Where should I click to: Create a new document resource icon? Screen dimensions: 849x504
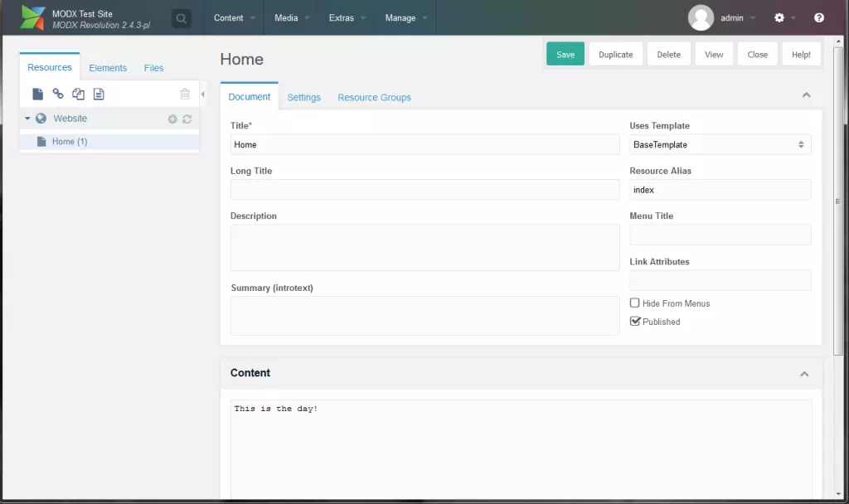pos(37,94)
